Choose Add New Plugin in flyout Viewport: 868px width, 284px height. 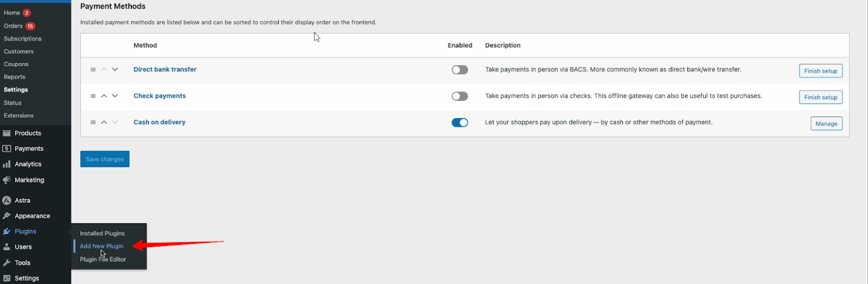tap(101, 246)
